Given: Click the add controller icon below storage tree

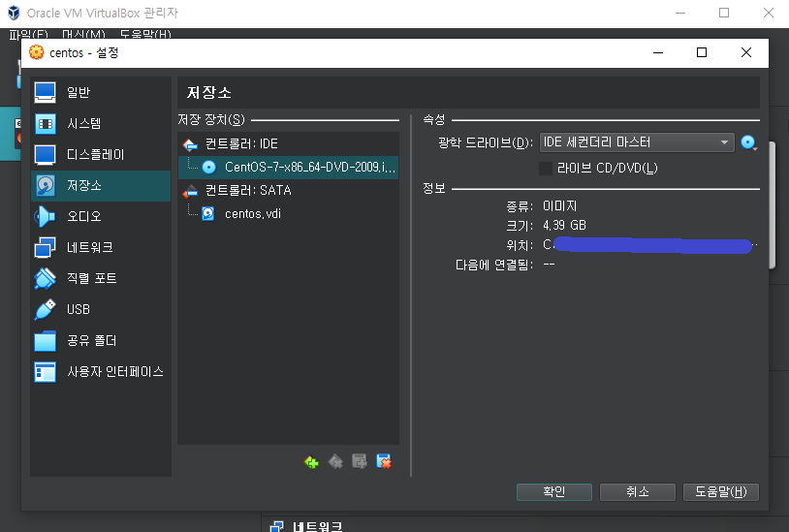Looking at the screenshot, I should (311, 461).
